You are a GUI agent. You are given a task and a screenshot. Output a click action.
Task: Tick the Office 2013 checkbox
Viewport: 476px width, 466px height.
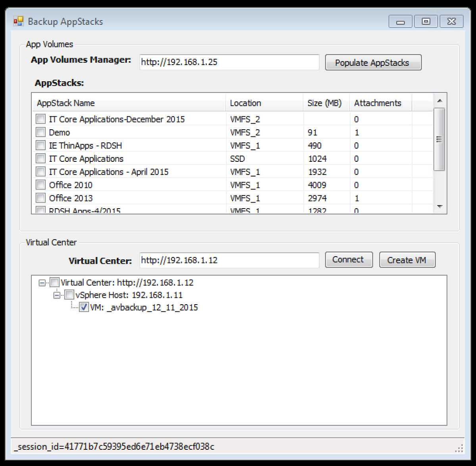click(40, 198)
